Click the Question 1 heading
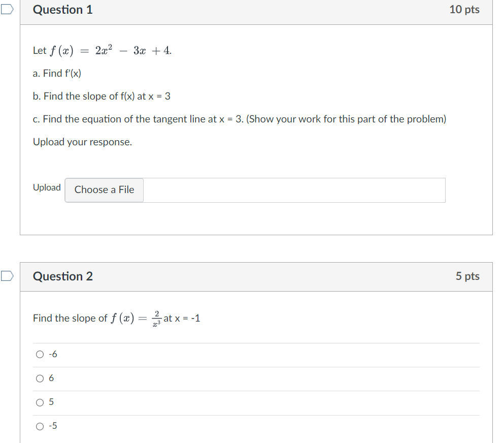 63,10
